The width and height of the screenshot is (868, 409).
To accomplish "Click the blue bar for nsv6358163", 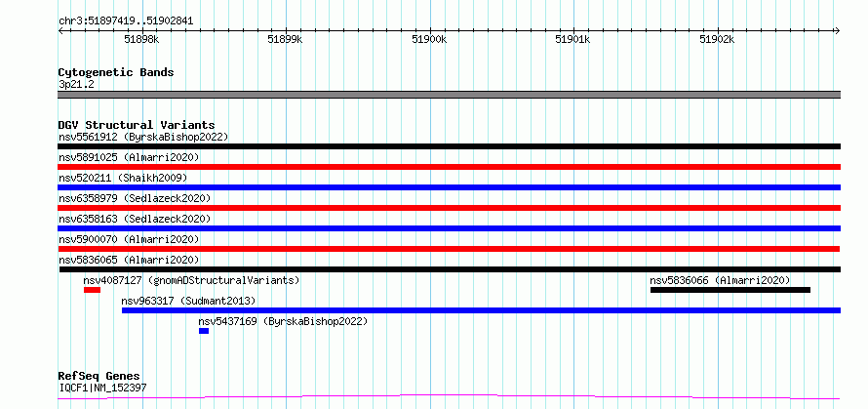I will tap(450, 228).
